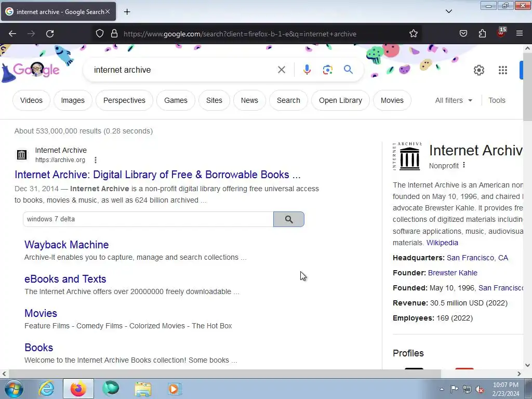Open the Brewster Kahle founder link
The height and width of the screenshot is (399, 532).
click(453, 273)
